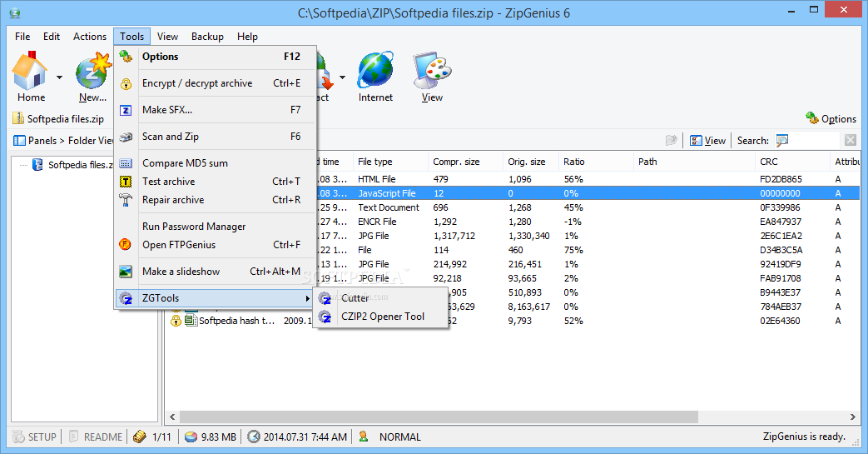Viewport: 868px width, 454px height.
Task: Choose Run Password Manager
Action: pyautogui.click(x=216, y=227)
